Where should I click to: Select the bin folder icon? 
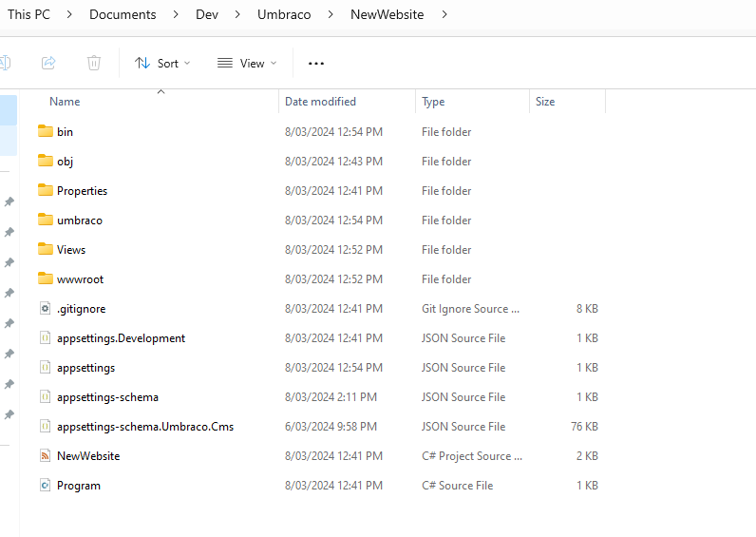46,131
